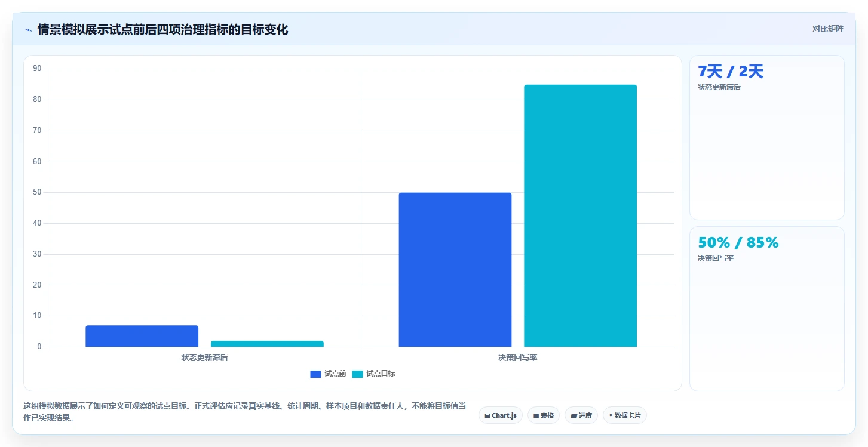Toggle the 试点目标 legend entry

(x=373, y=374)
